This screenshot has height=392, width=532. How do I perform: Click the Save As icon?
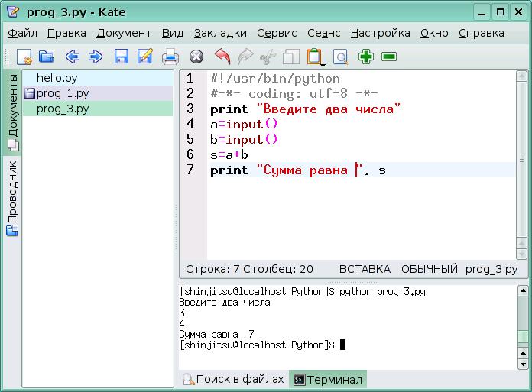[144, 57]
